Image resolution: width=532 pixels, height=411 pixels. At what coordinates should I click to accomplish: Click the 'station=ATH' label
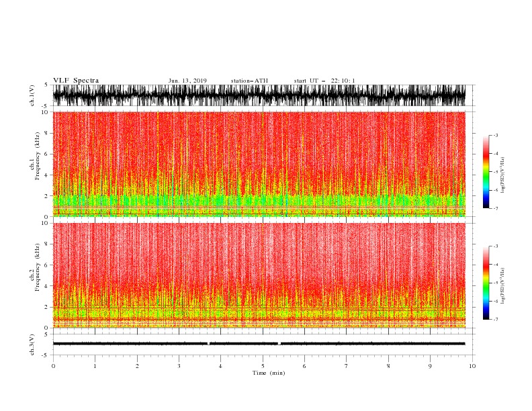[249, 81]
